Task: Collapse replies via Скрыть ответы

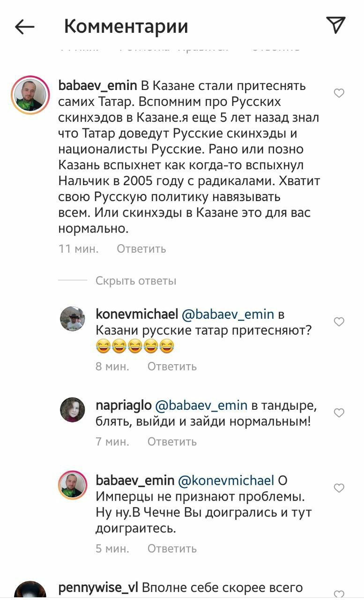Action: [x=136, y=281]
